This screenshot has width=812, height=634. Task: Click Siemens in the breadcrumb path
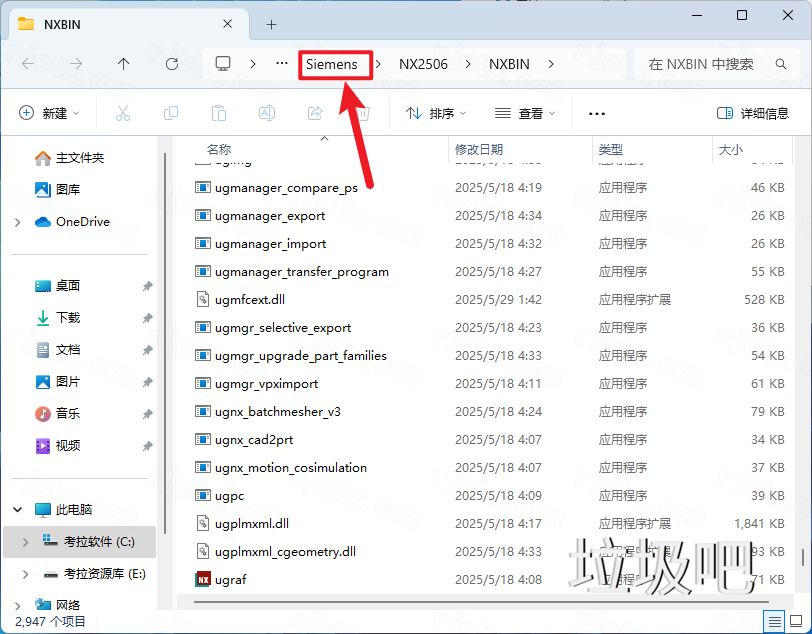click(x=331, y=64)
